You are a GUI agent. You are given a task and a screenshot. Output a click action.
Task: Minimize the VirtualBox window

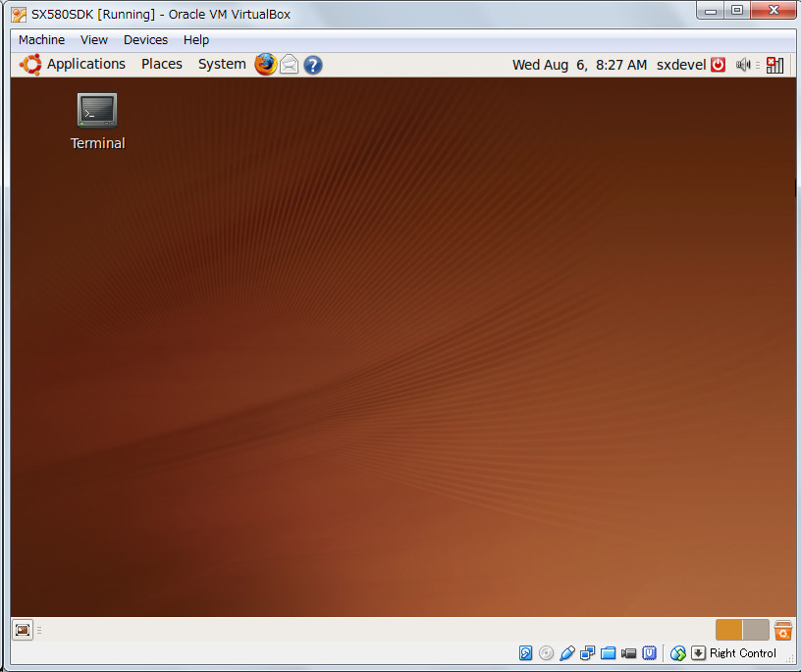(710, 10)
